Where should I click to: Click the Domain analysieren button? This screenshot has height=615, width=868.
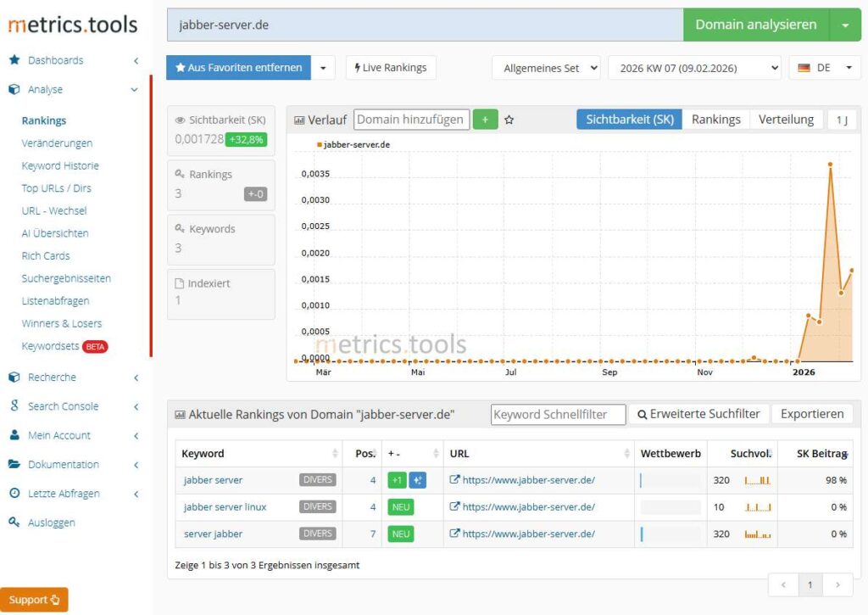pyautogui.click(x=758, y=24)
